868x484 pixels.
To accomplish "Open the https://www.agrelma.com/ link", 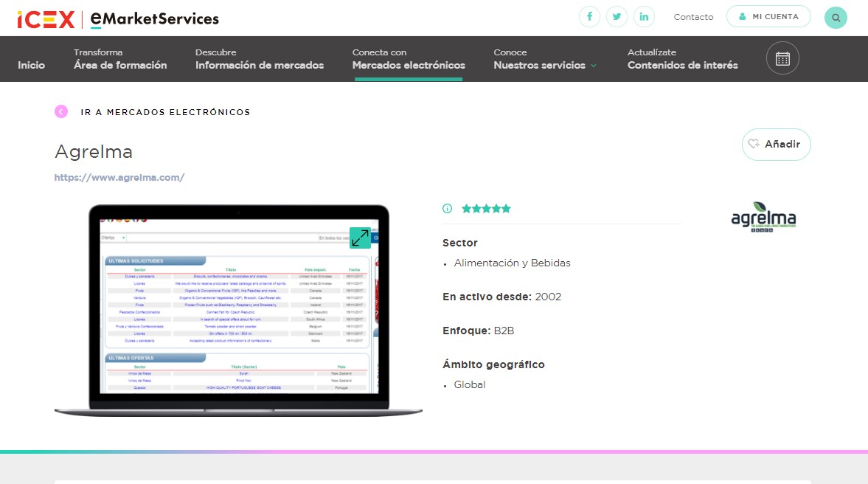I will (x=119, y=177).
